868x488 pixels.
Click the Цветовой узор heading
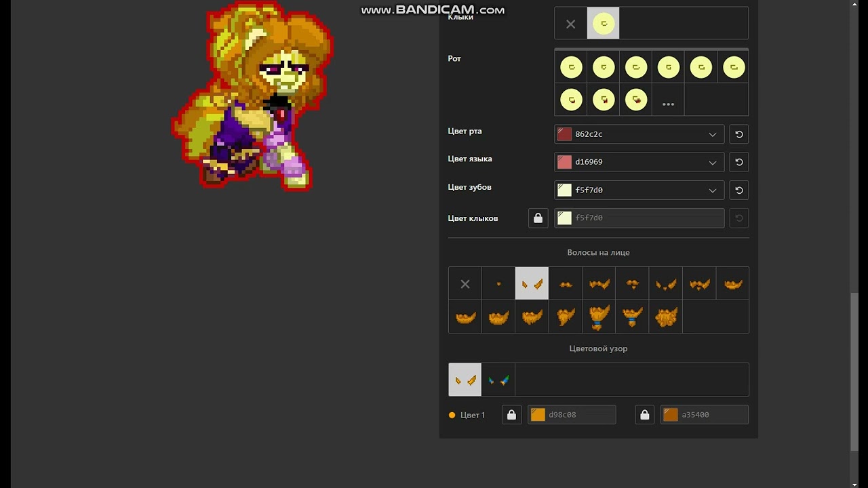[599, 348]
